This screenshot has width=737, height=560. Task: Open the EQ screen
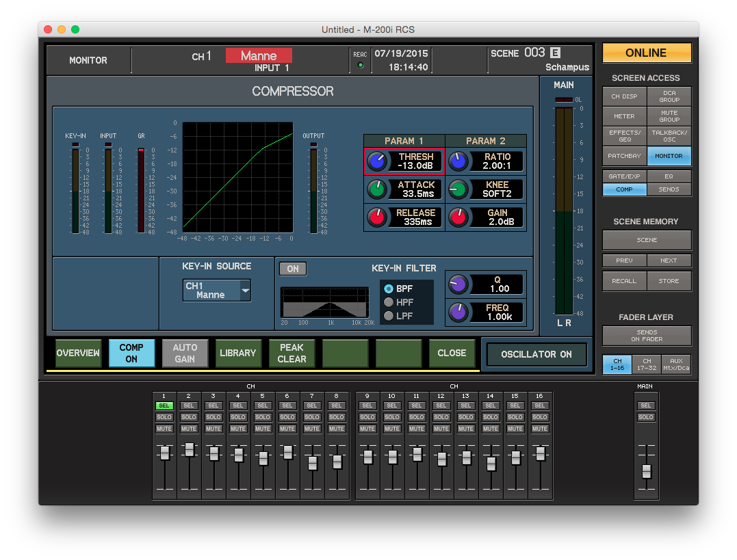pos(669,176)
